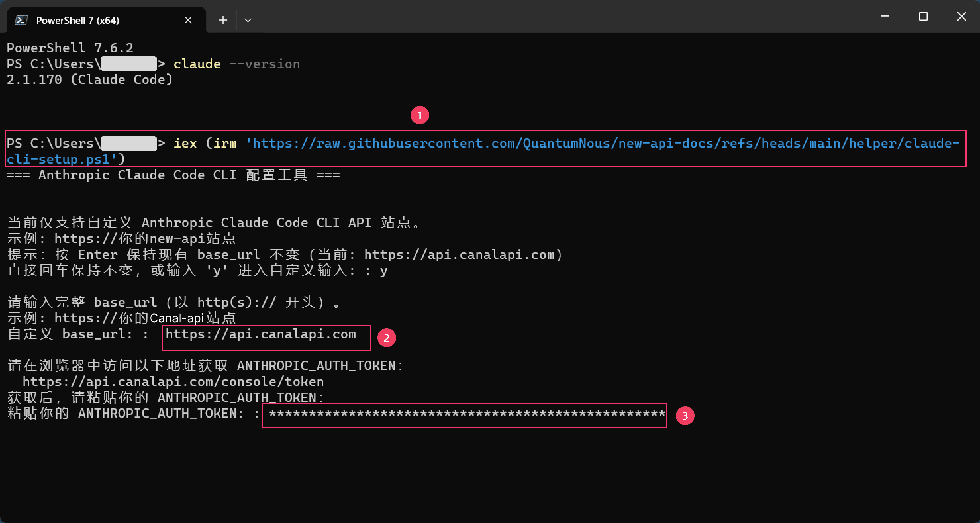
Task: Click the red annotation marker number 3
Action: (x=685, y=416)
